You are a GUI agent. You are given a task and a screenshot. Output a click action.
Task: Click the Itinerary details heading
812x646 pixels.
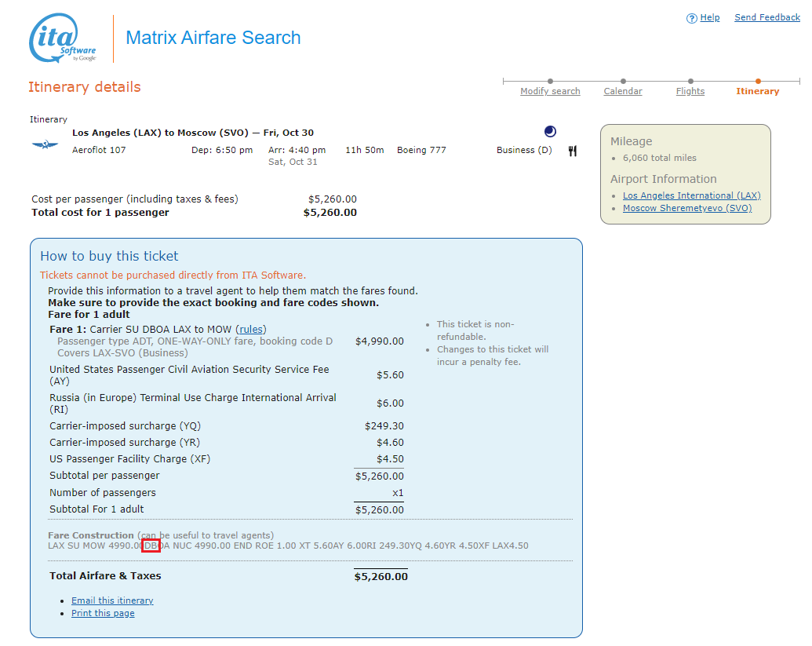click(85, 87)
